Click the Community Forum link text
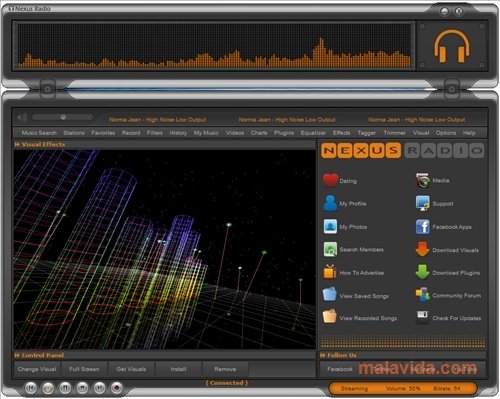 [x=457, y=295]
